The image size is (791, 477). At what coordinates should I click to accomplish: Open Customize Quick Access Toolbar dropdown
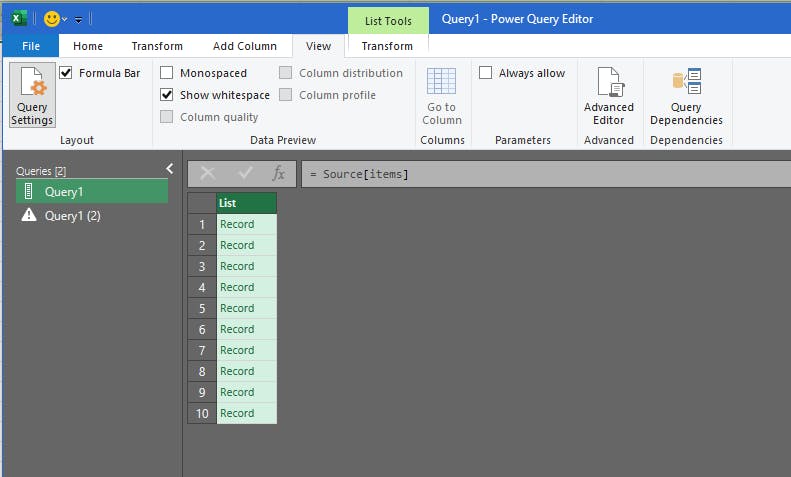tap(79, 20)
